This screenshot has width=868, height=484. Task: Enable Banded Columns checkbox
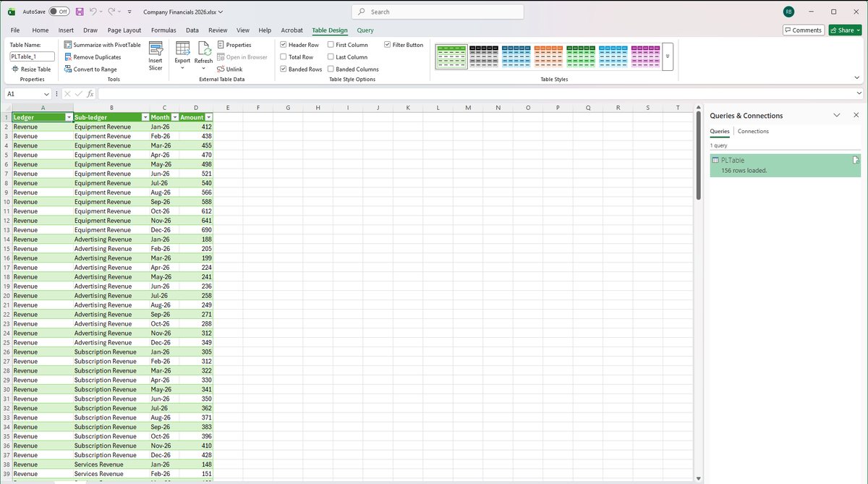click(331, 69)
